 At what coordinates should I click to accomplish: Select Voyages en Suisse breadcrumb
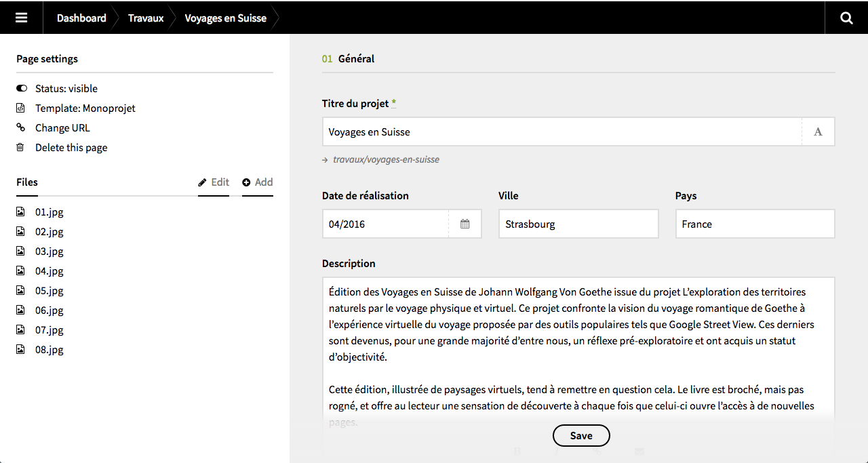(225, 18)
